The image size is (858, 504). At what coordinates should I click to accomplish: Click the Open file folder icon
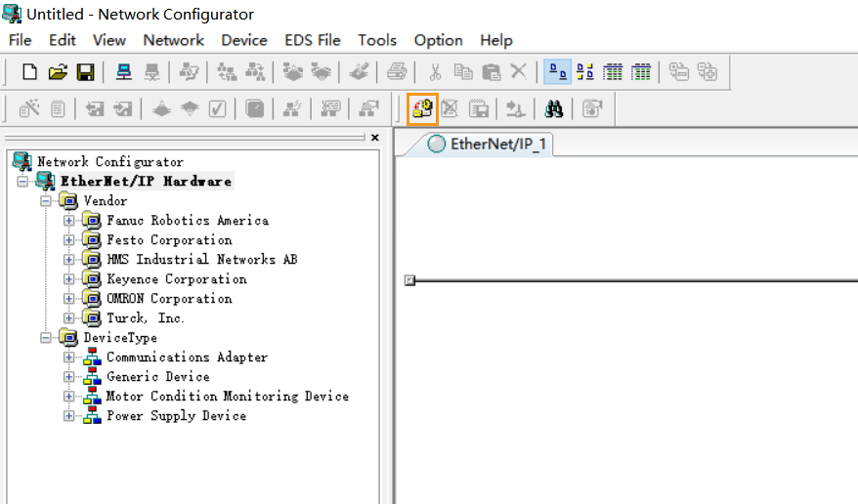coord(58,71)
